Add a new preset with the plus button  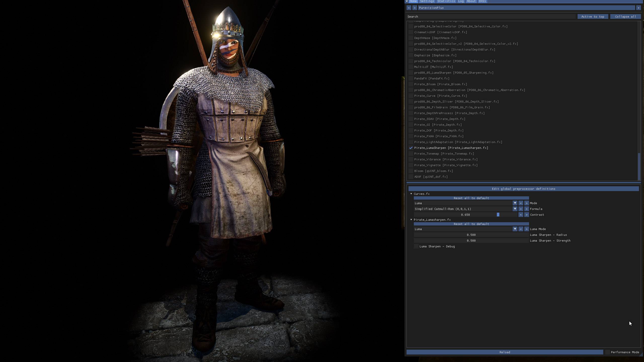click(x=638, y=8)
